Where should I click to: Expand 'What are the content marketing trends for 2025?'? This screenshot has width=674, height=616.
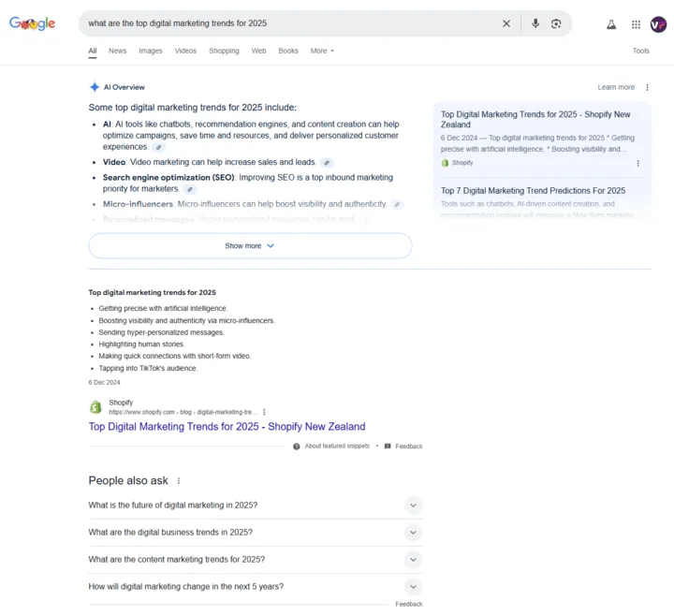[256, 559]
